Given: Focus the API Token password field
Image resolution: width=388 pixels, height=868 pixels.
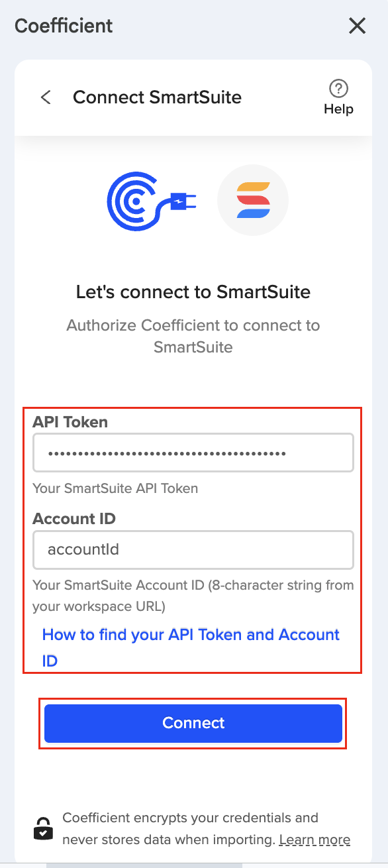Looking at the screenshot, I should pyautogui.click(x=193, y=453).
